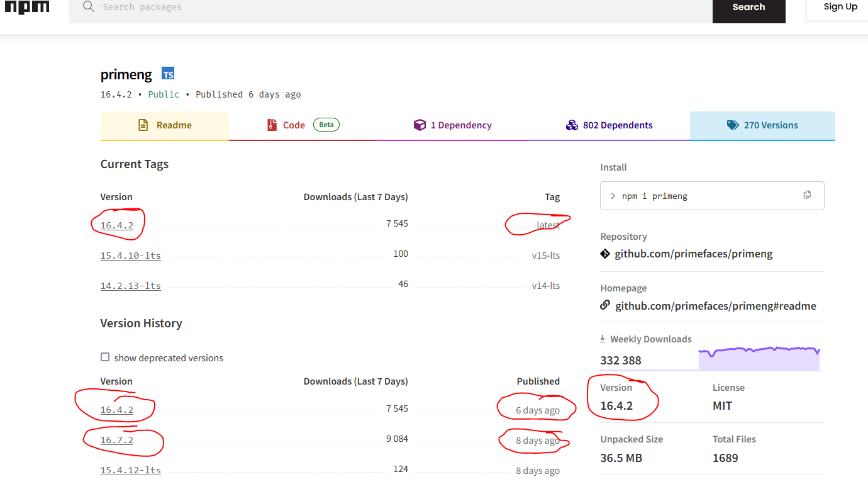The image size is (868, 484).
Task: Click the Current Tags heading
Action: 135,164
